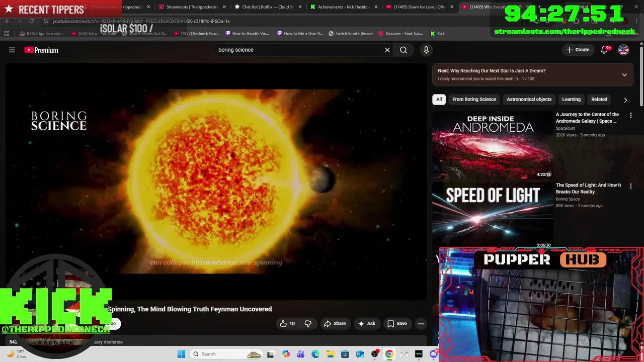The image size is (644, 362).
Task: Open the game controller app on the taskbar
Action: coord(404,354)
